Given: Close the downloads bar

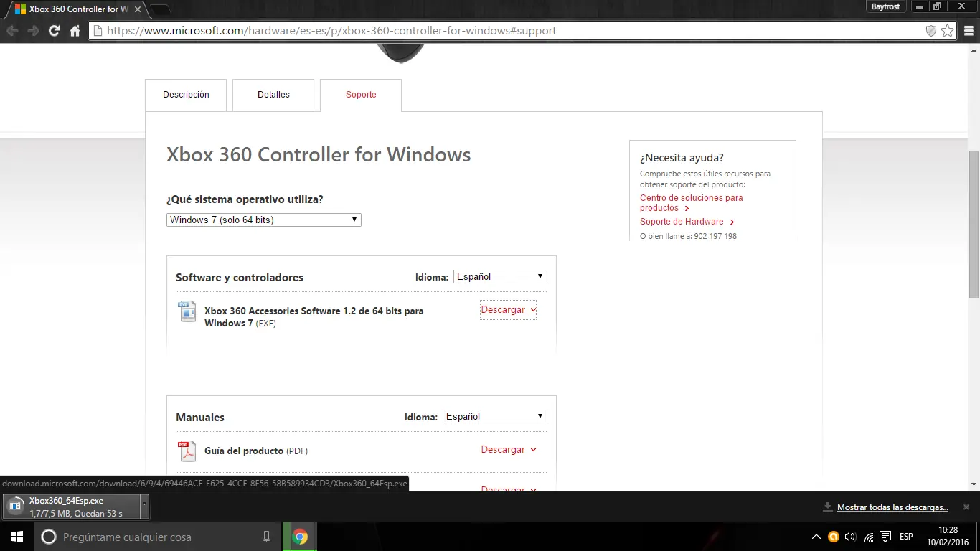Looking at the screenshot, I should point(966,507).
